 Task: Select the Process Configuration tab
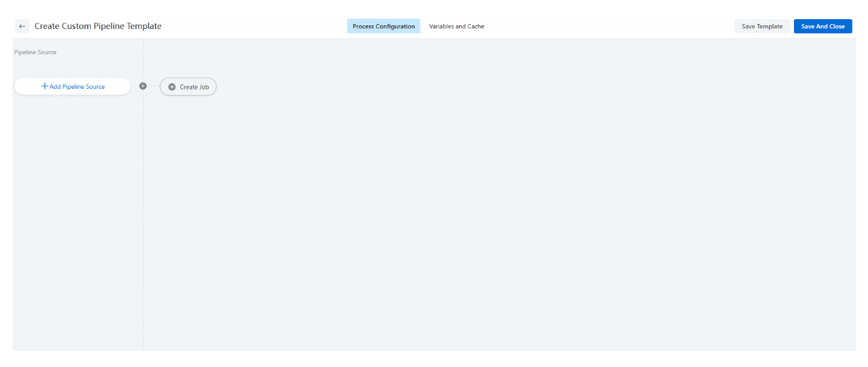(x=384, y=27)
